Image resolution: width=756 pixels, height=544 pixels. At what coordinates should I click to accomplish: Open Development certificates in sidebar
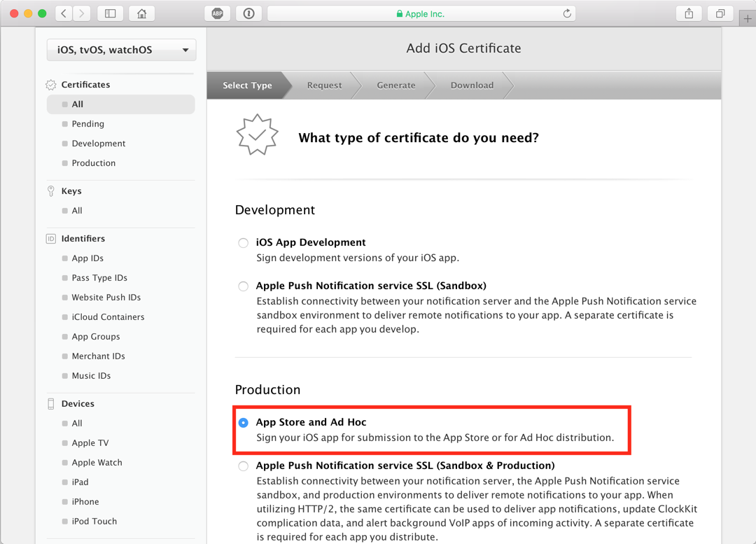[x=99, y=144]
